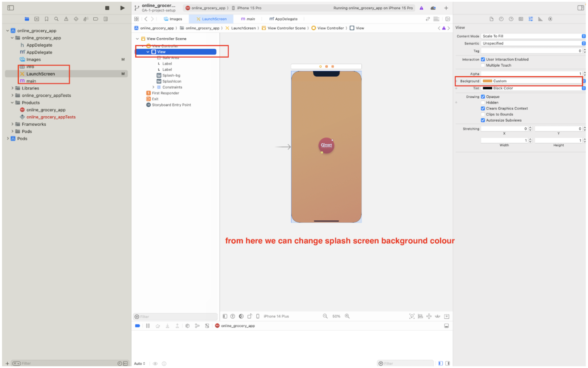The height and width of the screenshot is (368, 588).
Task: Expand the Frameworks folder
Action: click(x=12, y=124)
